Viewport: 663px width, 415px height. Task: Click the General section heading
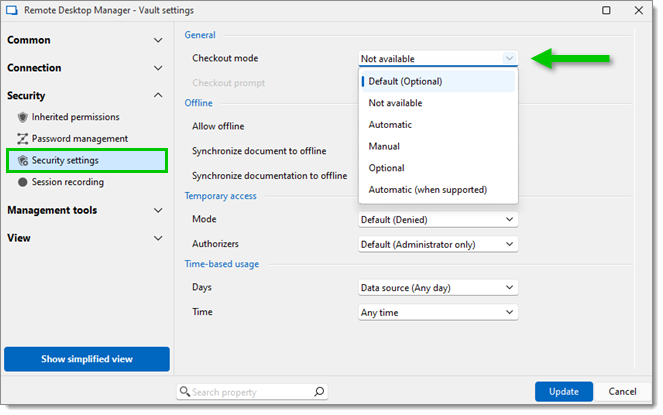pyautogui.click(x=200, y=35)
